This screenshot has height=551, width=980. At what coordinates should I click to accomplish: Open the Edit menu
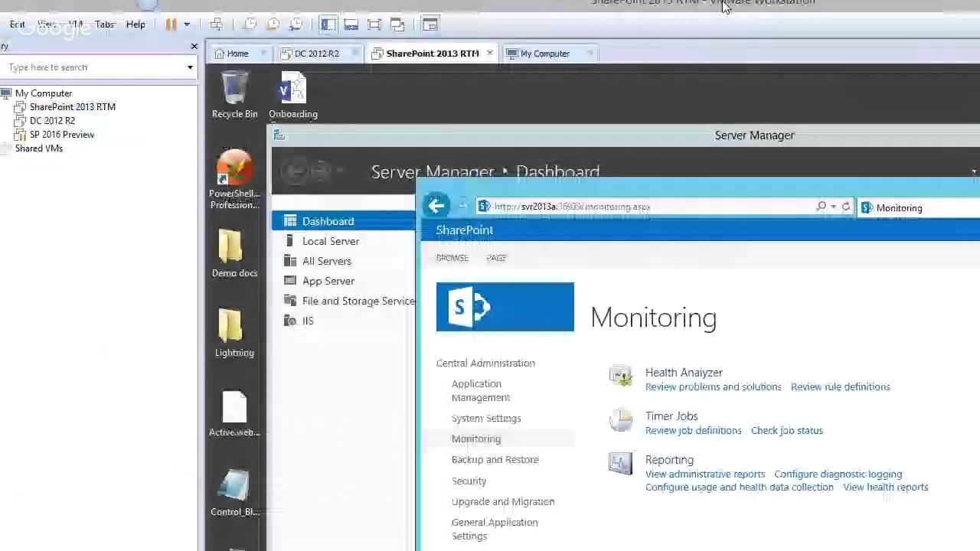[17, 24]
